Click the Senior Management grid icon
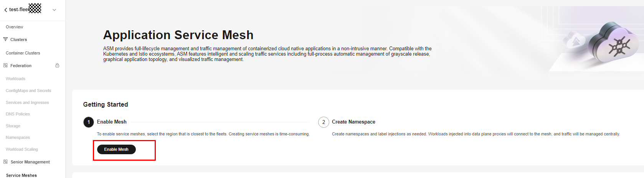The width and height of the screenshot is (644, 178). click(5, 162)
